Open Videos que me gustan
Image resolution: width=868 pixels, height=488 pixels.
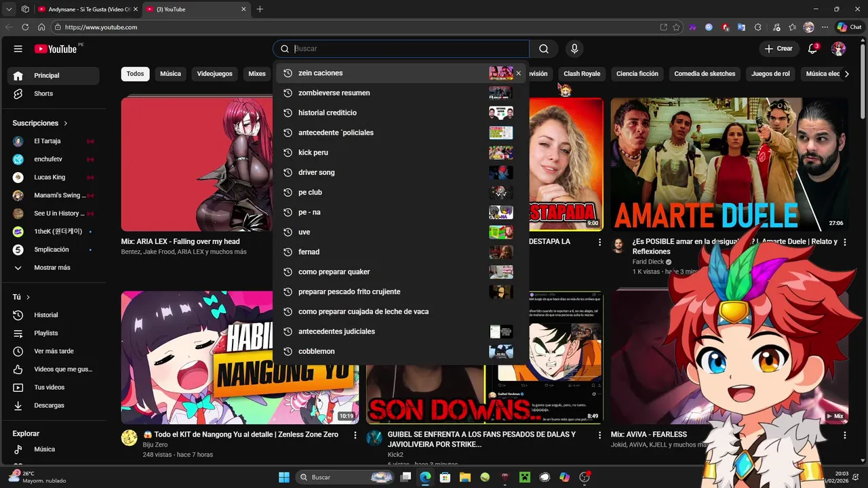point(53,369)
